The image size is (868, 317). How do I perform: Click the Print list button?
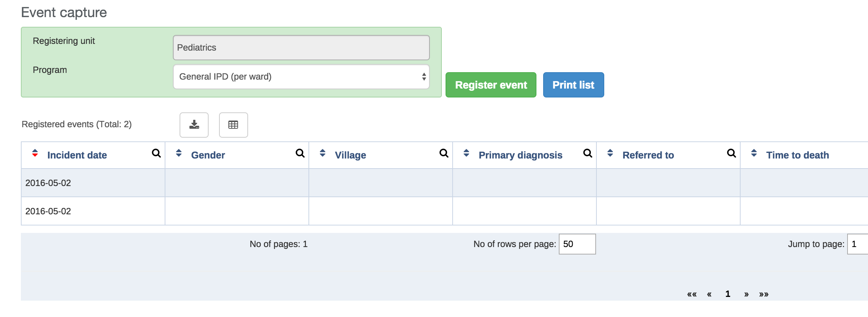pos(573,85)
